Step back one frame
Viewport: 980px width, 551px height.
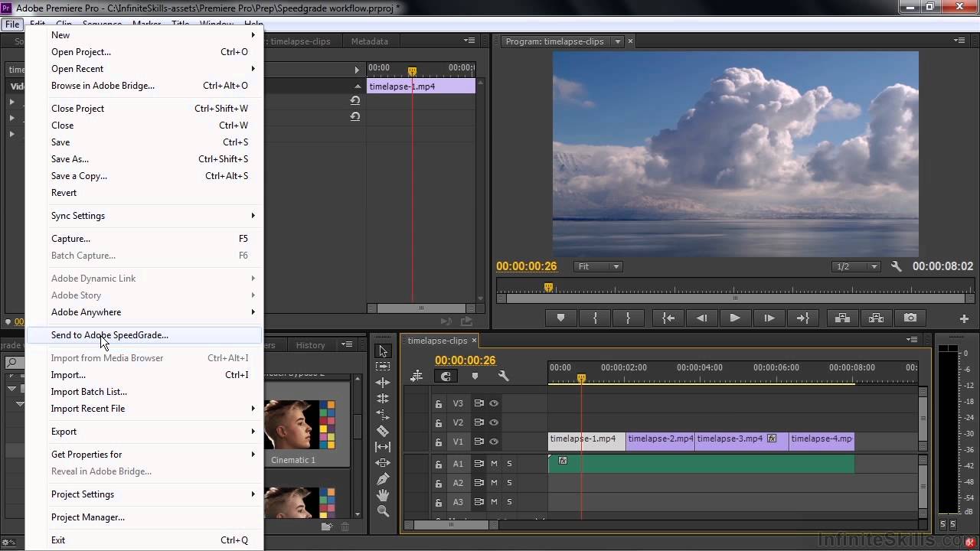click(x=701, y=318)
